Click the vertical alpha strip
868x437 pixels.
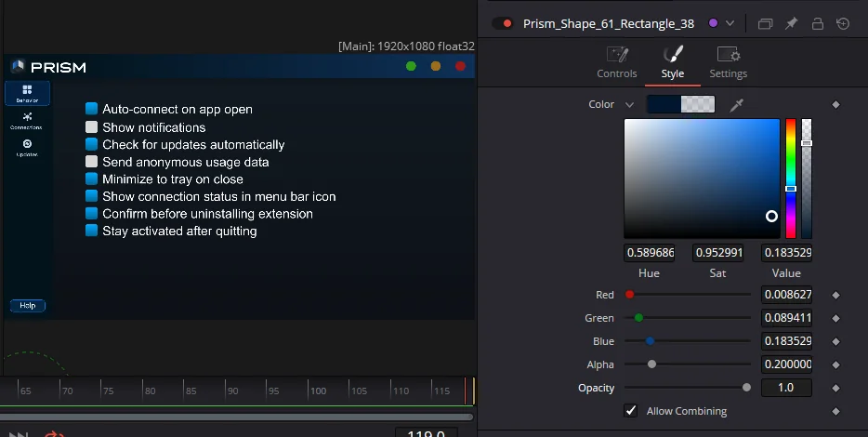(807, 179)
